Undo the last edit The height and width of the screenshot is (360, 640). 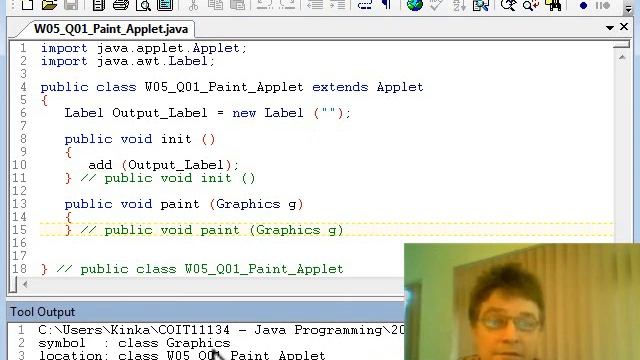coord(264,5)
